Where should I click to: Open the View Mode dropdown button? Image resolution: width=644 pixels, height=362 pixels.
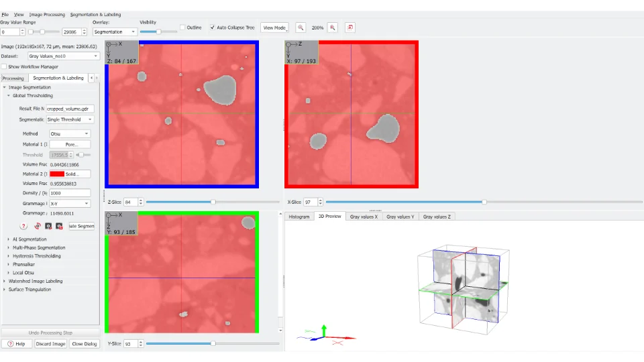(x=274, y=27)
